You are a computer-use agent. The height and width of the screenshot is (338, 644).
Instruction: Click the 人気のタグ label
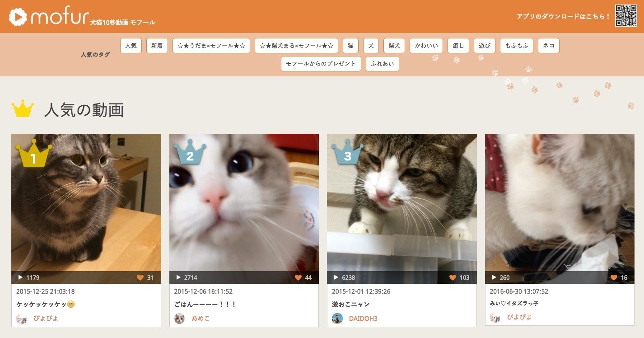click(x=95, y=55)
